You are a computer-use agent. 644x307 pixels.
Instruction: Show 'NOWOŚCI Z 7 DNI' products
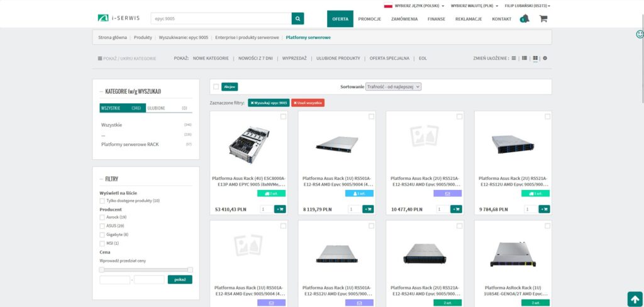click(255, 59)
